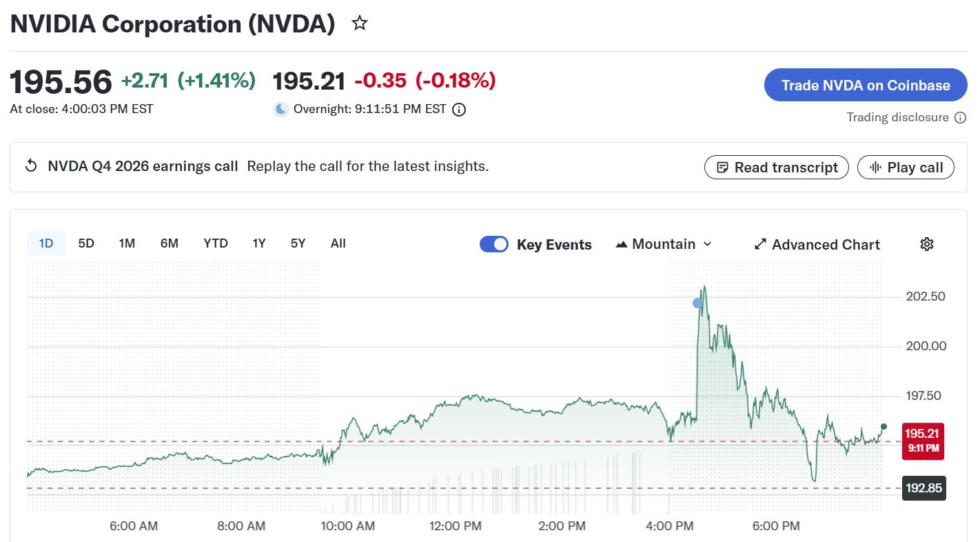
Task: Switch to the 6M range
Action: click(x=170, y=243)
